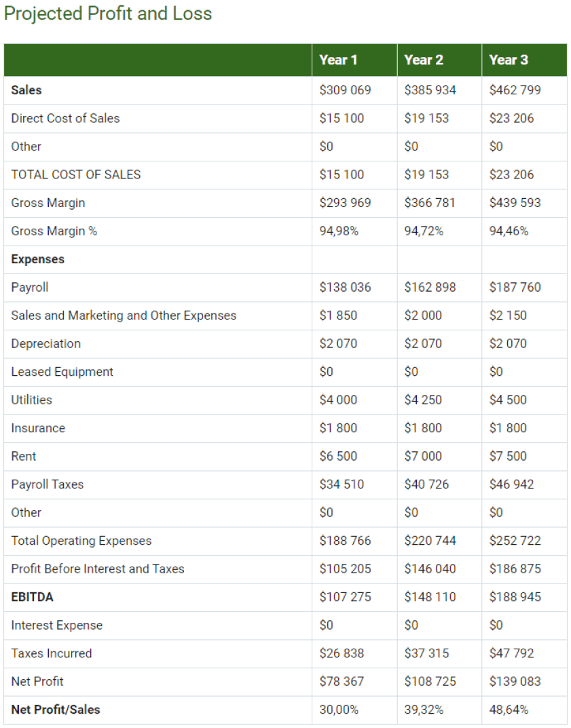
Task: Click the Direct Cost of Sales label
Action: 65,118
